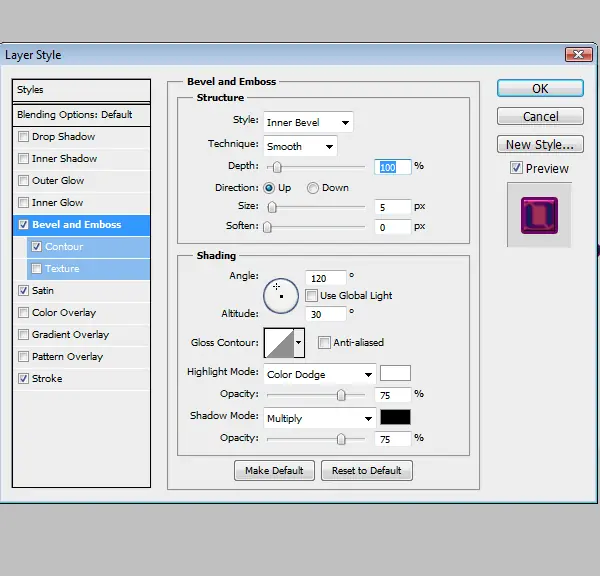The image size is (600, 576).
Task: Select the Satin effect row
Action: coord(81,291)
